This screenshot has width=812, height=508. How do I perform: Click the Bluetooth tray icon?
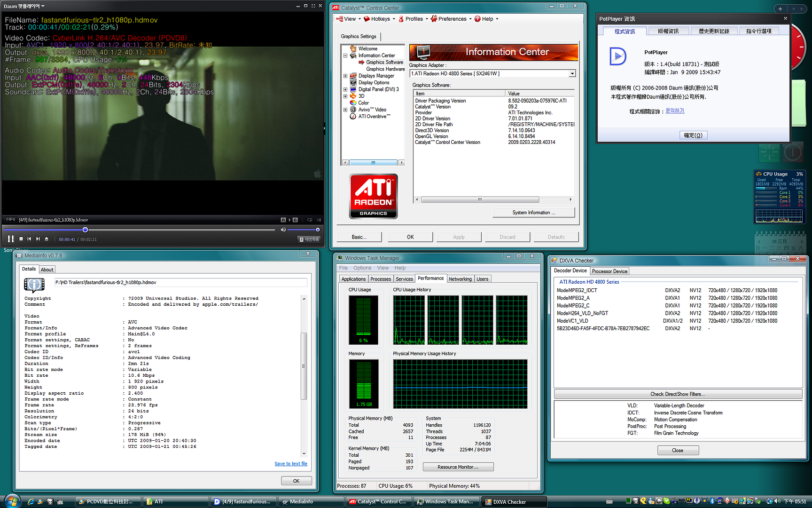712,501
